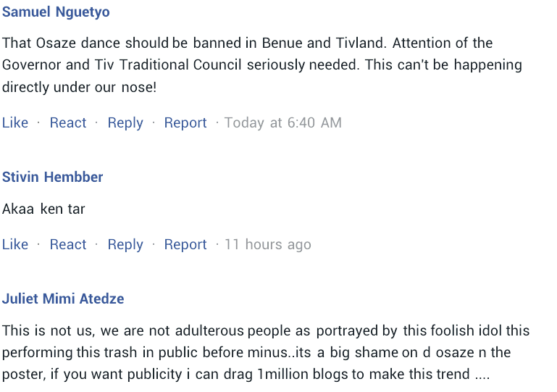React to Stivin Hembber's comment
This screenshot has width=557, height=392.
point(68,244)
